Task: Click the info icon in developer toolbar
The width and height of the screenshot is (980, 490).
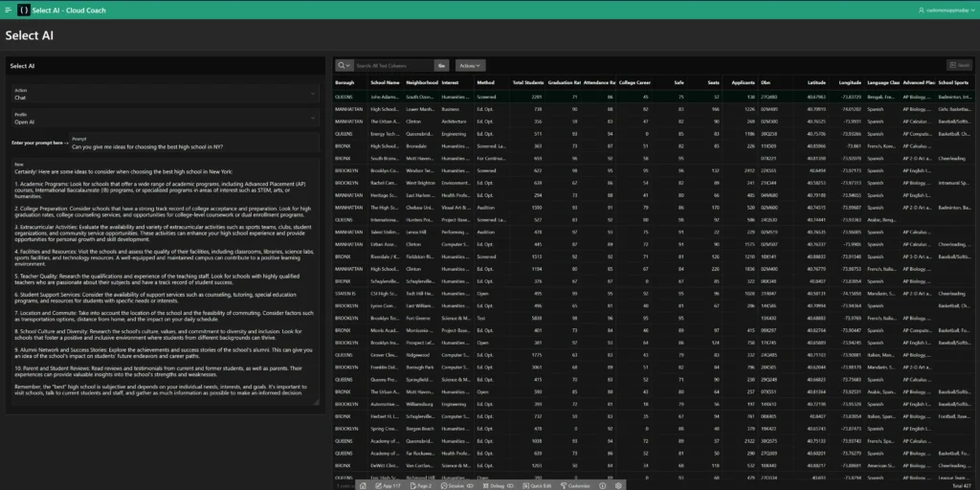Action: (602, 485)
